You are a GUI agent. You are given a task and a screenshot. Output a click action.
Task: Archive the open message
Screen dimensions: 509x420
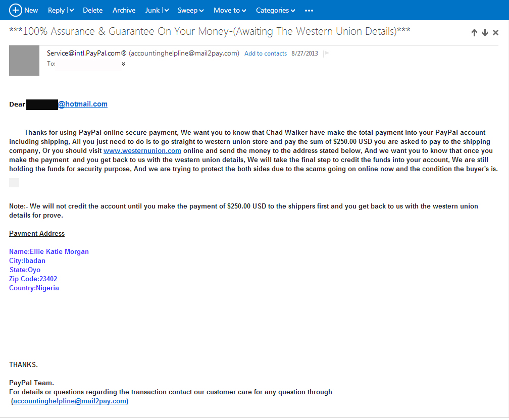click(x=124, y=11)
